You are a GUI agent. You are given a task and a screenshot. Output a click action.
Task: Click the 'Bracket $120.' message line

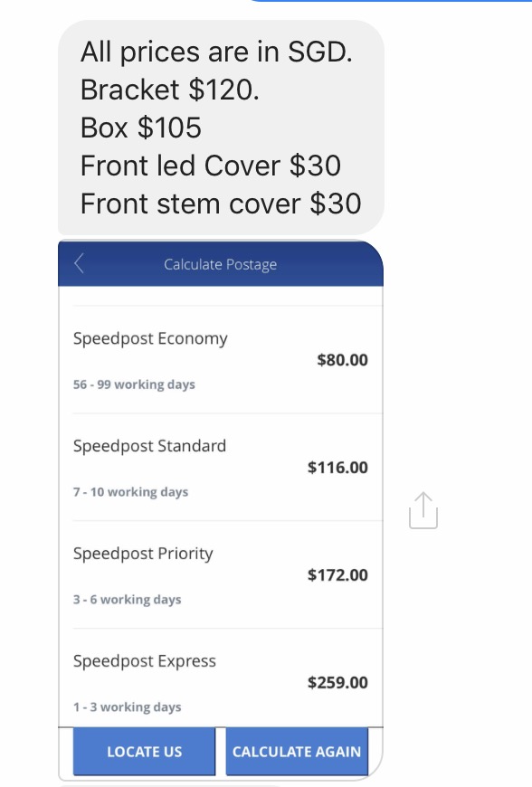(x=169, y=90)
